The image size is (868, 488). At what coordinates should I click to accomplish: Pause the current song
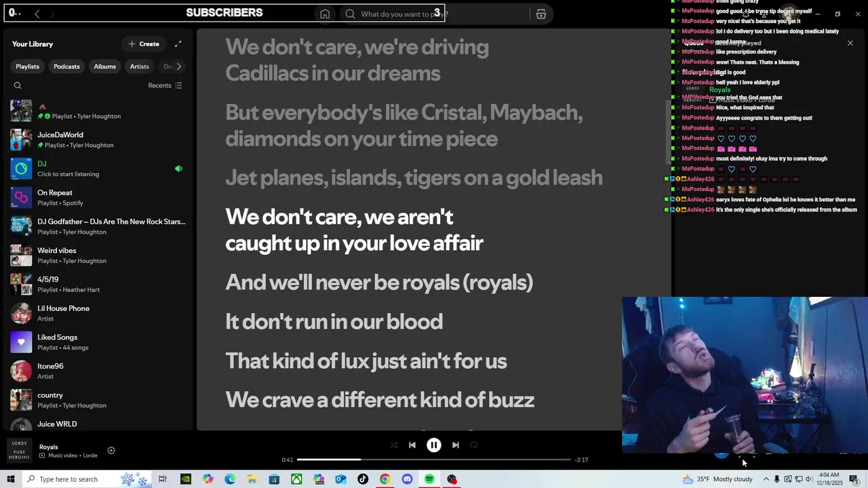tap(434, 445)
